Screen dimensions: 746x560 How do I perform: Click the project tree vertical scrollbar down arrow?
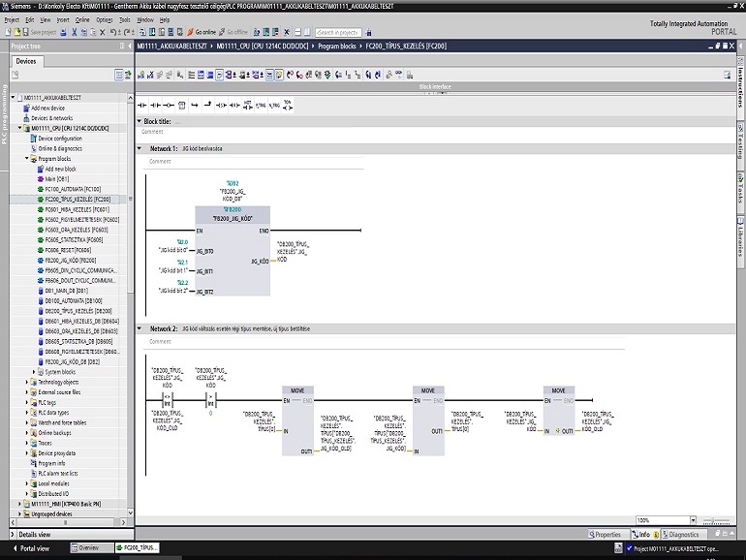coord(130,513)
